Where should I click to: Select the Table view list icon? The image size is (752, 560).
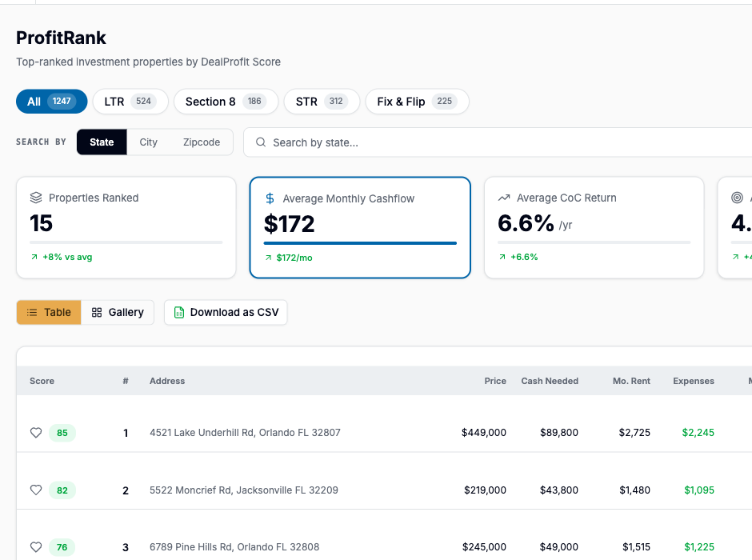tap(32, 312)
